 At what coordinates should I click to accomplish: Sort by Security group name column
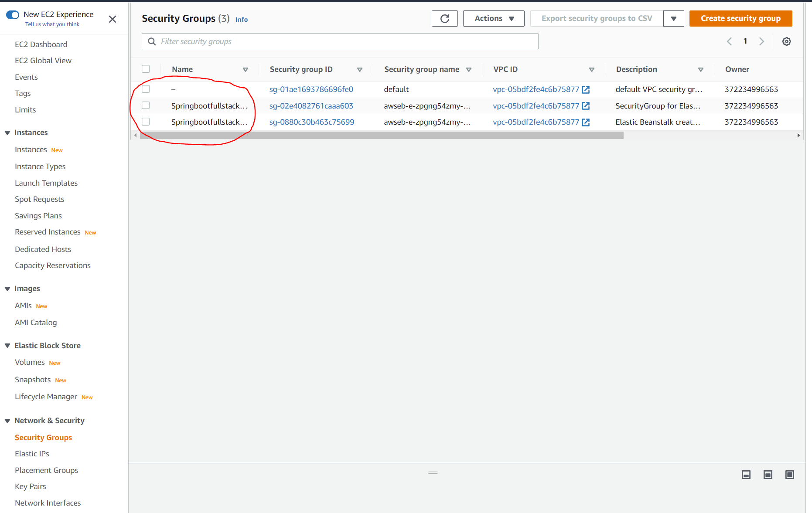click(x=469, y=70)
